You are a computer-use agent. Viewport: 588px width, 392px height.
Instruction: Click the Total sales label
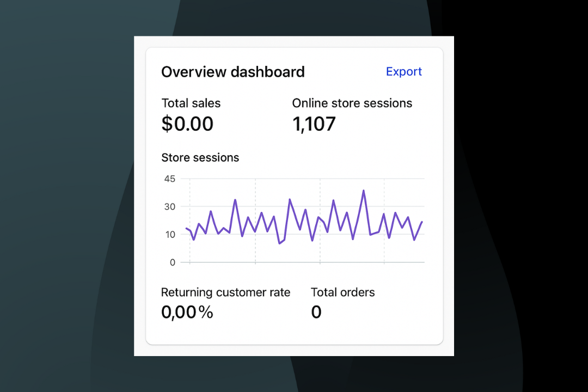(x=191, y=103)
